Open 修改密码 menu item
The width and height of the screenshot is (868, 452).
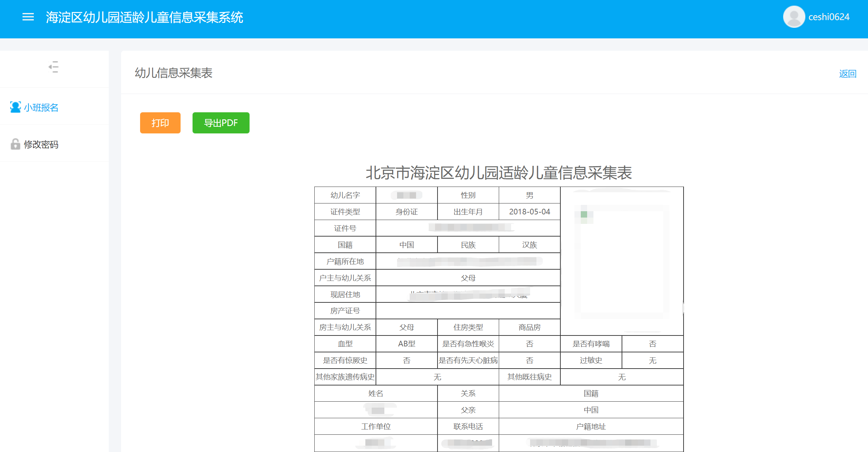[x=41, y=144]
